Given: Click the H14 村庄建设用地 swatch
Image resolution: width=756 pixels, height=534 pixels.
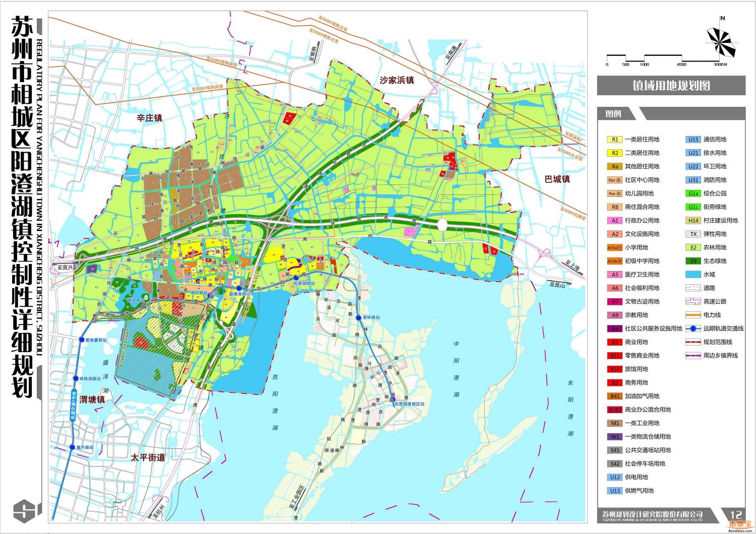Looking at the screenshot, I should pyautogui.click(x=694, y=221).
